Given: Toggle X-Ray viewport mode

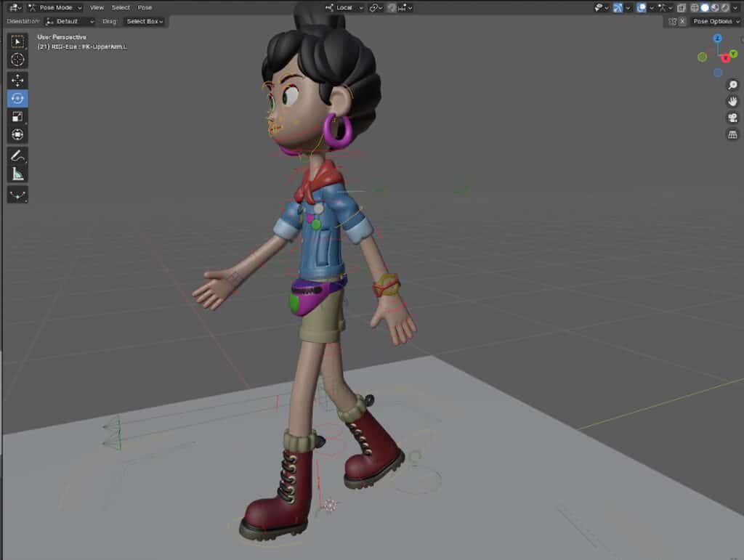Looking at the screenshot, I should (682, 7).
